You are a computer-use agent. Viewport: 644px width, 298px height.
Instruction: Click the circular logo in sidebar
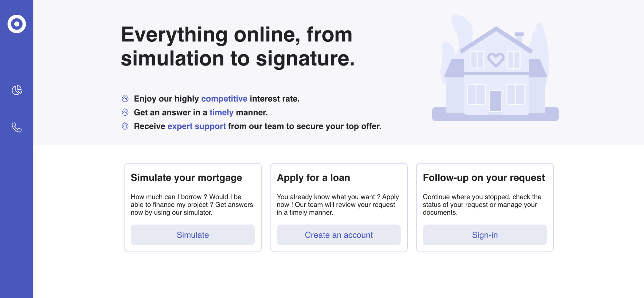[17, 24]
